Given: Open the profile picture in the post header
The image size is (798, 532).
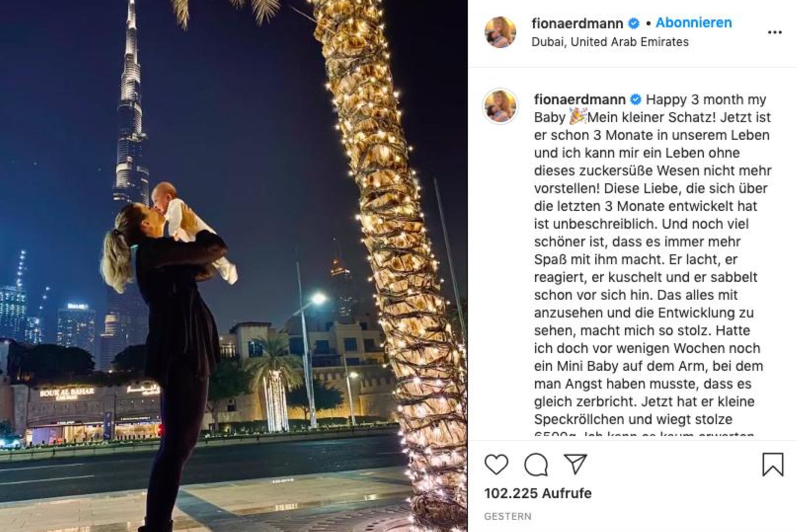Looking at the screenshot, I should coord(500,32).
